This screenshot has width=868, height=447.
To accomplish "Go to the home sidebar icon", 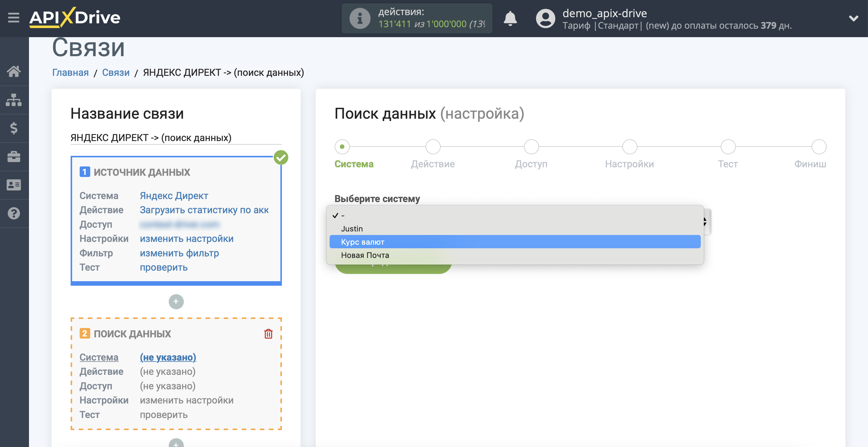I will 14,71.
